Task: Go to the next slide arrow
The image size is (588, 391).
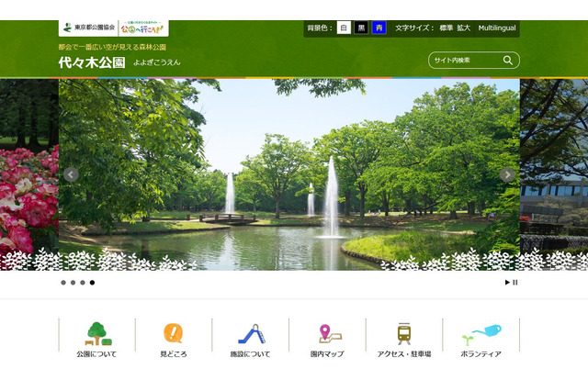Action: [x=507, y=174]
